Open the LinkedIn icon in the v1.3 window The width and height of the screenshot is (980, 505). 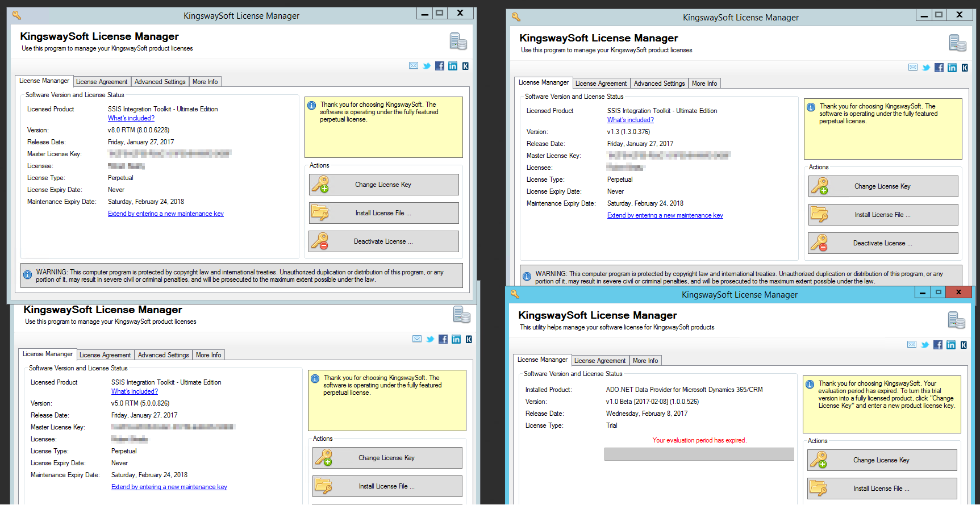952,68
